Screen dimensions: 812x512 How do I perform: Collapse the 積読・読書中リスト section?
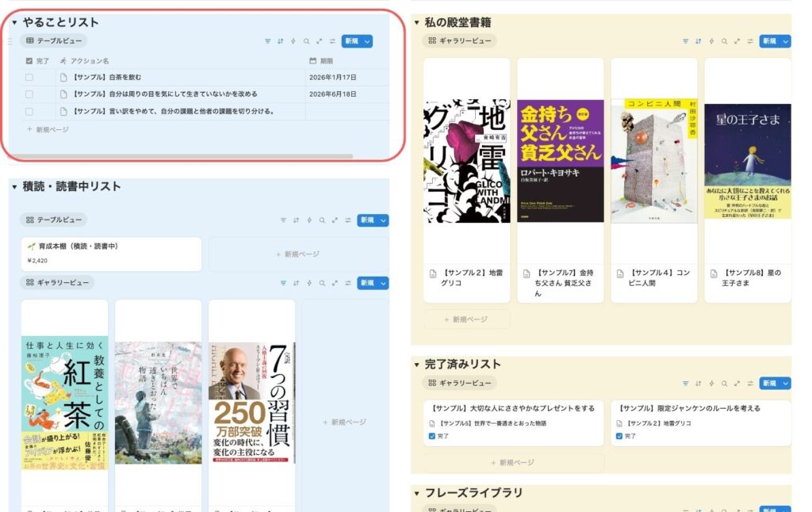(14, 186)
